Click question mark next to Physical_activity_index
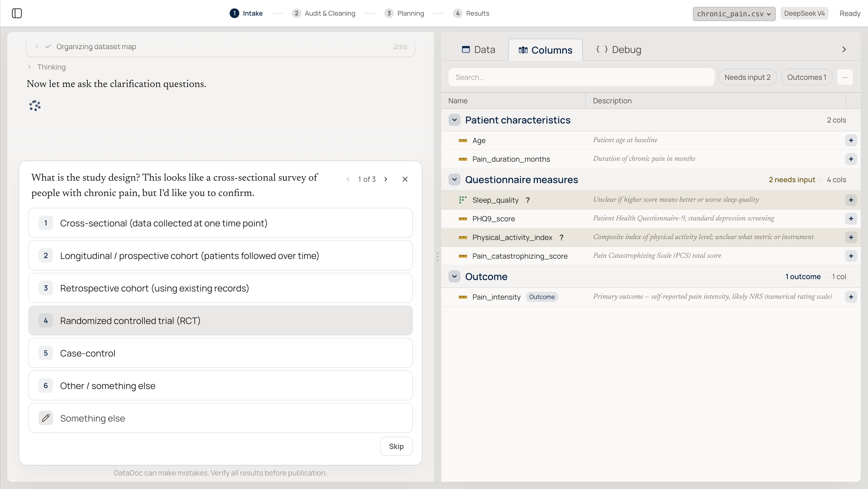 [561, 238]
